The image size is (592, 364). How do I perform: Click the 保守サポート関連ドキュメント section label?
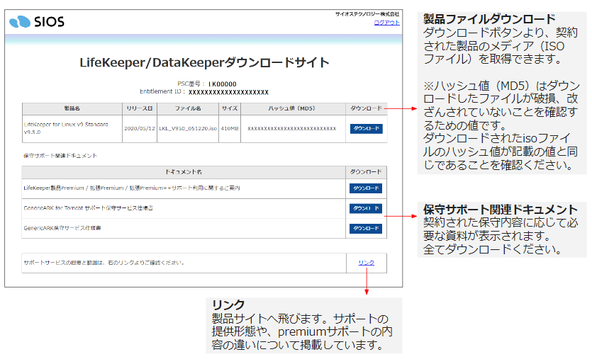coord(60,155)
